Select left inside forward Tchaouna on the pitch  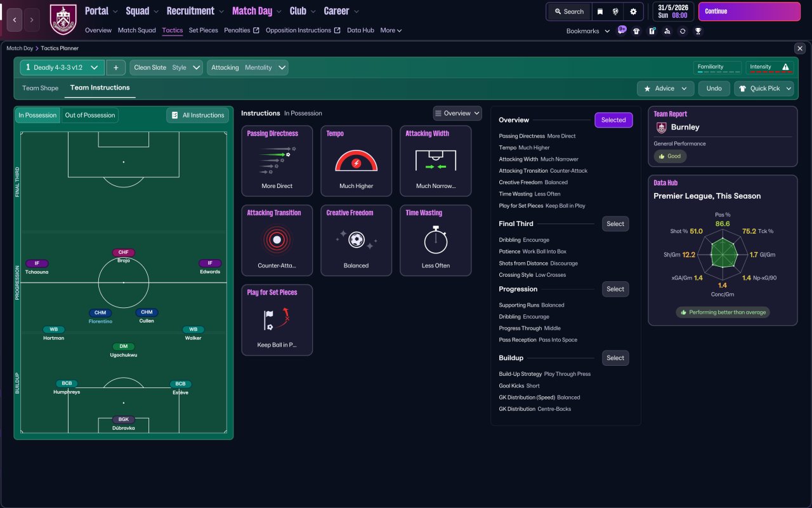37,267
